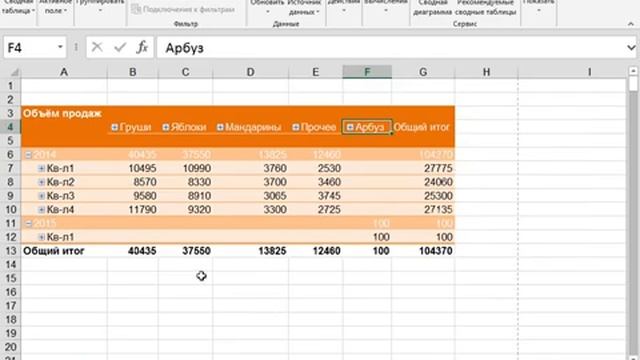Click the grand total 104370 in row 13
Image resolution: width=640 pixels, height=360 pixels.
[x=423, y=251]
